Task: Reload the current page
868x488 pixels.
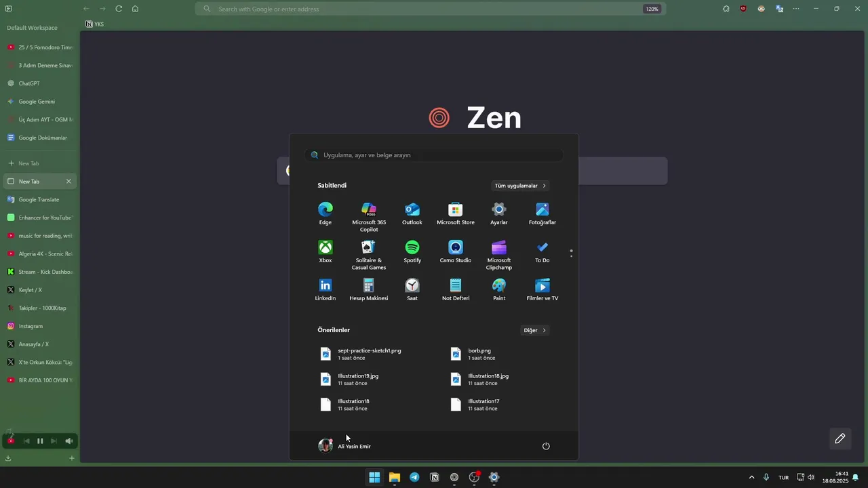Action: click(x=119, y=9)
